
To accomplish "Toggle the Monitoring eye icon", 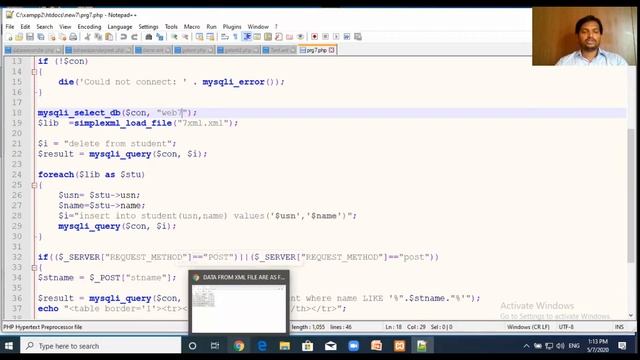I will [x=300, y=37].
